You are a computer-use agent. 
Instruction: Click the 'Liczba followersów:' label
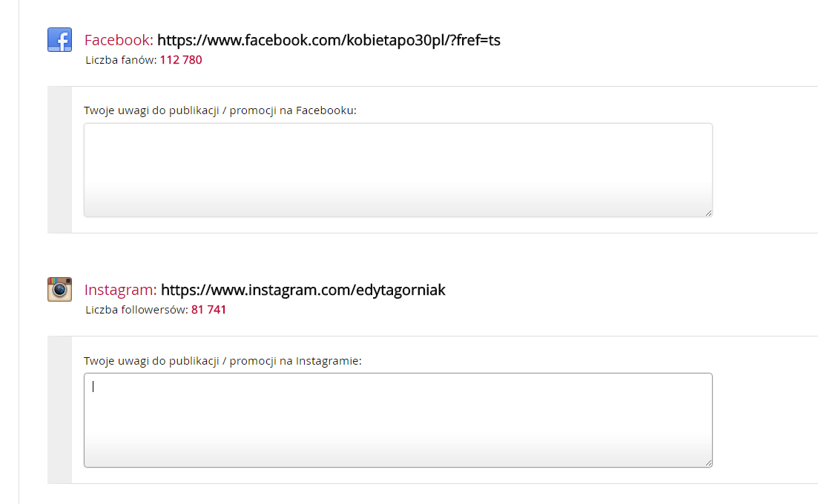tap(136, 310)
